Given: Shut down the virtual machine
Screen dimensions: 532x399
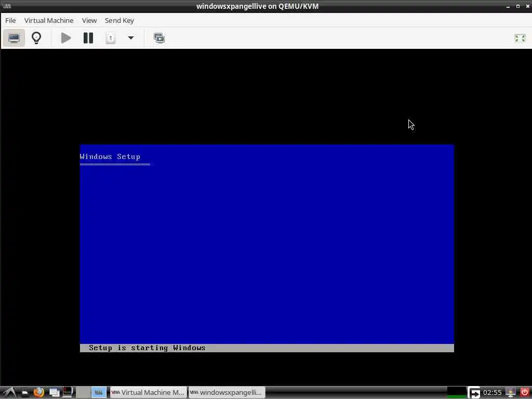Looking at the screenshot, I should pos(111,38).
